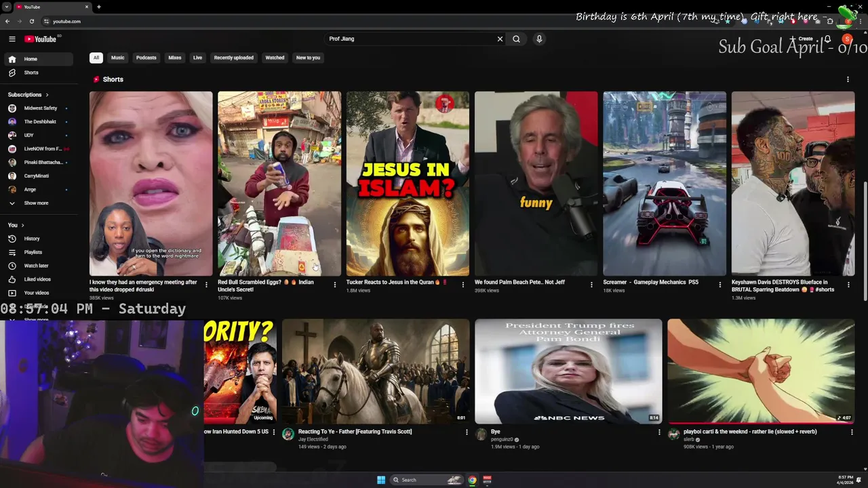The image size is (868, 488).
Task: Open the slerb channel avatar
Action: pos(673,434)
